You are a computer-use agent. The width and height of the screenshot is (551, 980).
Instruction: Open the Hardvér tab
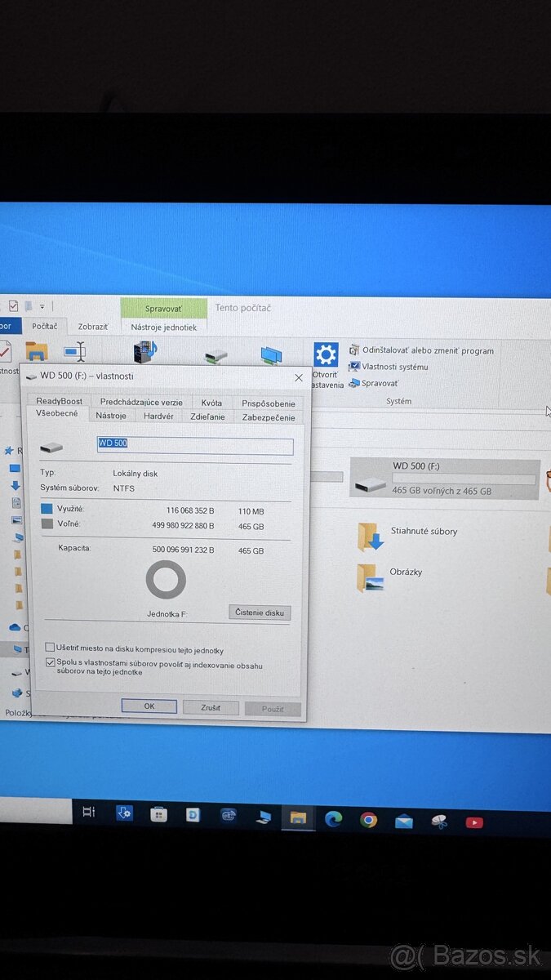pos(158,416)
